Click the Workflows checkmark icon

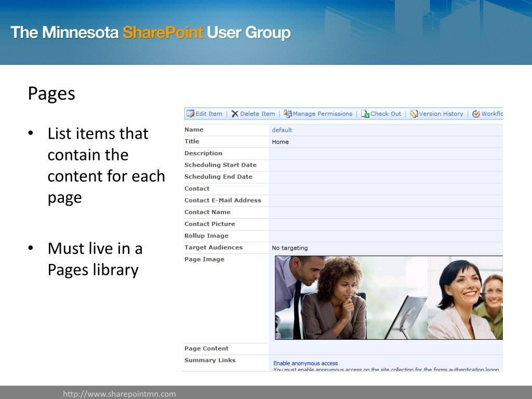[476, 114]
